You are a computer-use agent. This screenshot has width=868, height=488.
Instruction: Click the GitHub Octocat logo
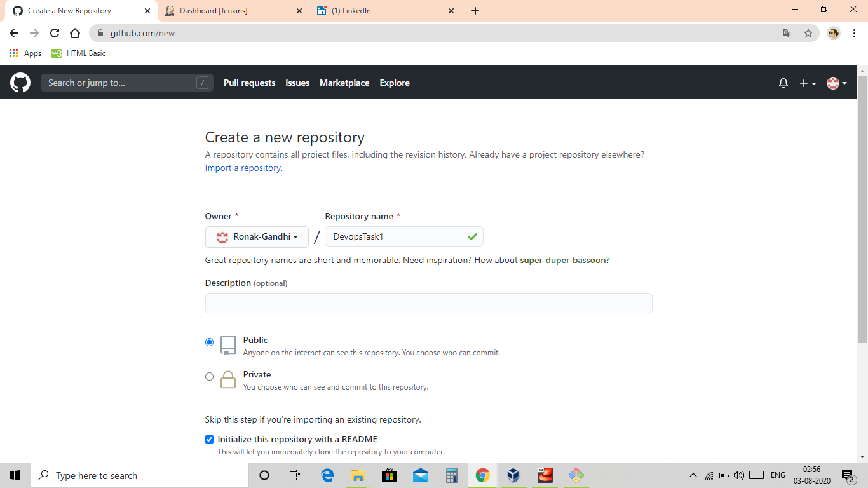coord(20,83)
